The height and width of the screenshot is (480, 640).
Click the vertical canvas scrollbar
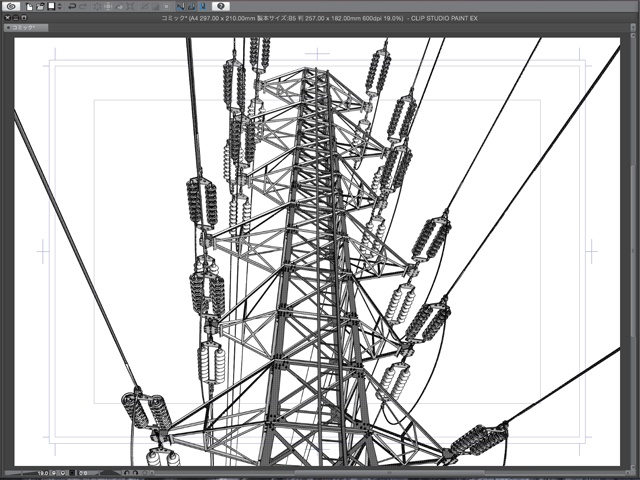point(633,249)
